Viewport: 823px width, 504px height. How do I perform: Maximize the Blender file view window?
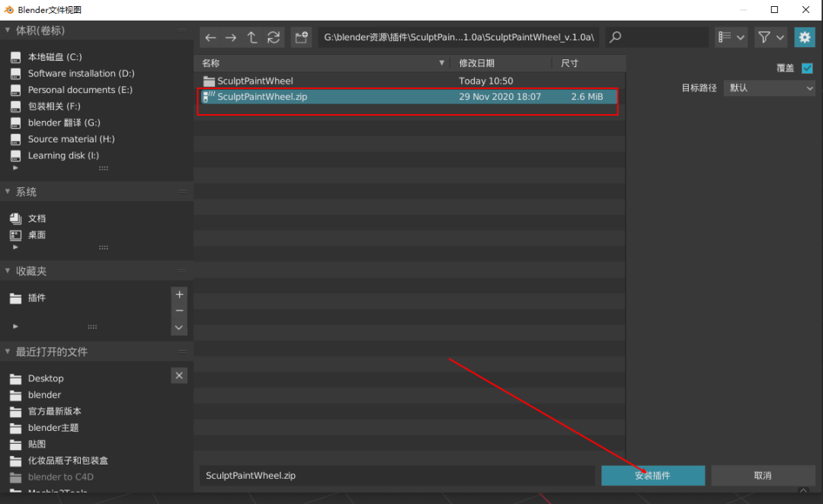tap(774, 10)
